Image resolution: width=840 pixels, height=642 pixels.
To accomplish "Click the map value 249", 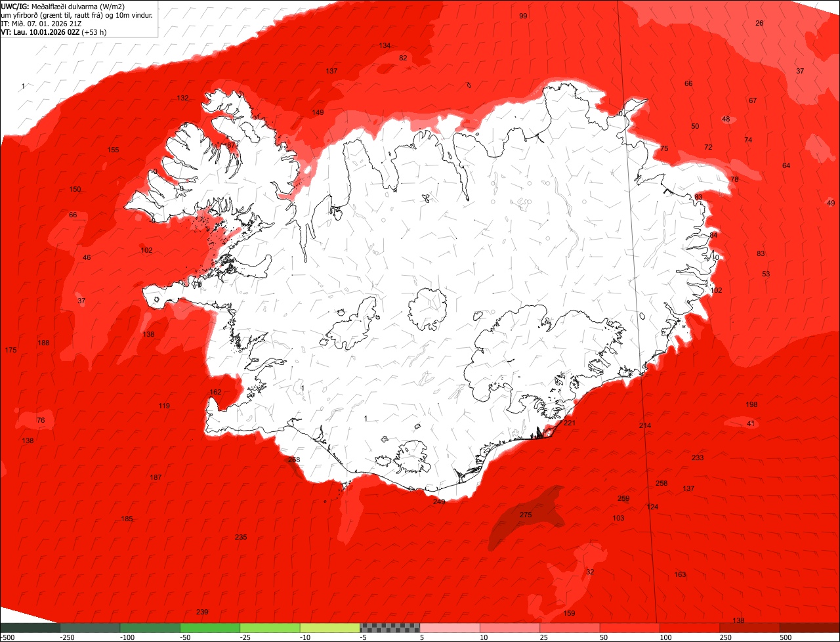I will click(x=439, y=502).
